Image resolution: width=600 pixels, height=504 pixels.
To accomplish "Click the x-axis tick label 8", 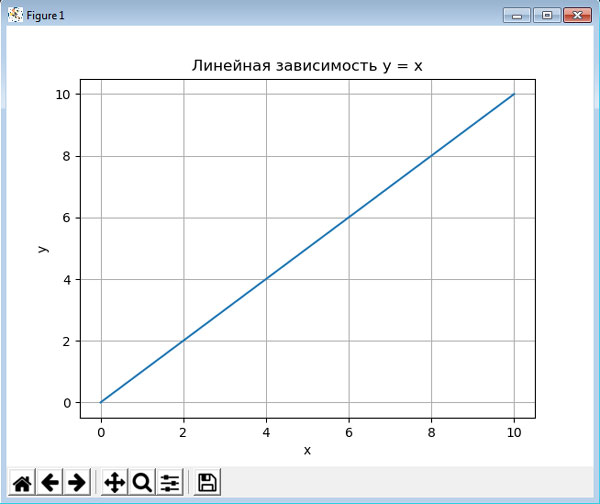I will click(x=431, y=432).
